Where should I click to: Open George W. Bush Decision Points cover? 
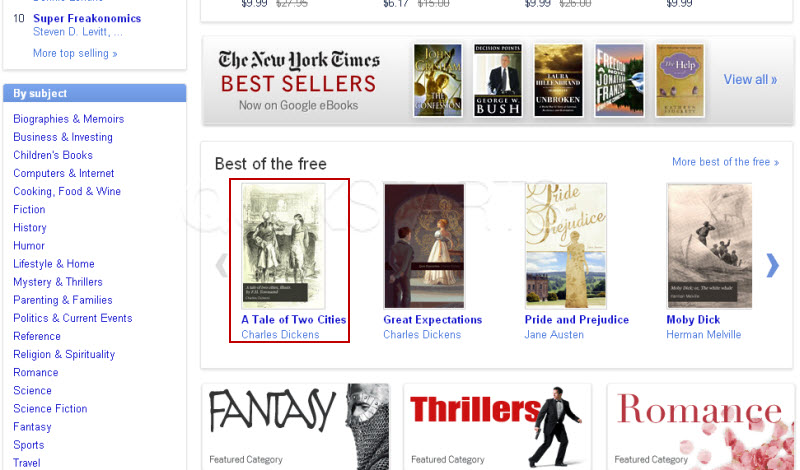pyautogui.click(x=497, y=80)
